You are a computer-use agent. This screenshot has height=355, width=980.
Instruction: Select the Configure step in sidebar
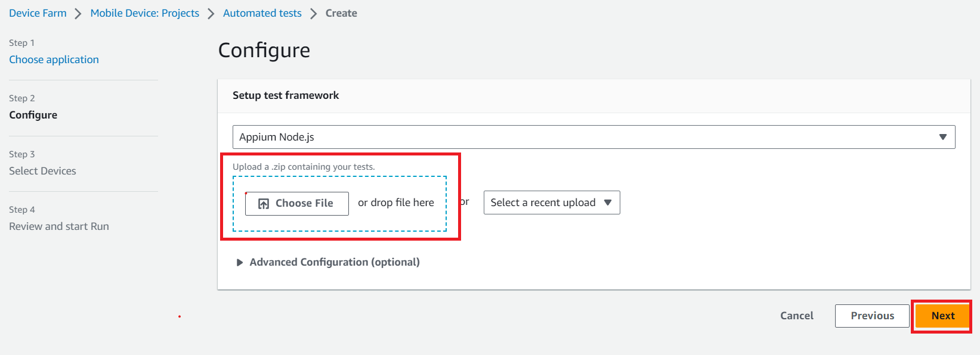tap(33, 115)
